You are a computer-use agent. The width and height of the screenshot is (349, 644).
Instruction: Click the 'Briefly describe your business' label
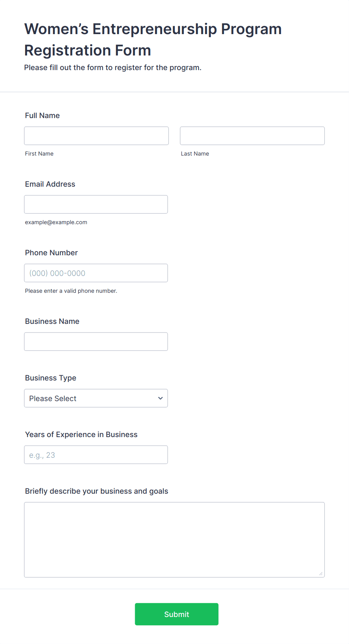96,491
